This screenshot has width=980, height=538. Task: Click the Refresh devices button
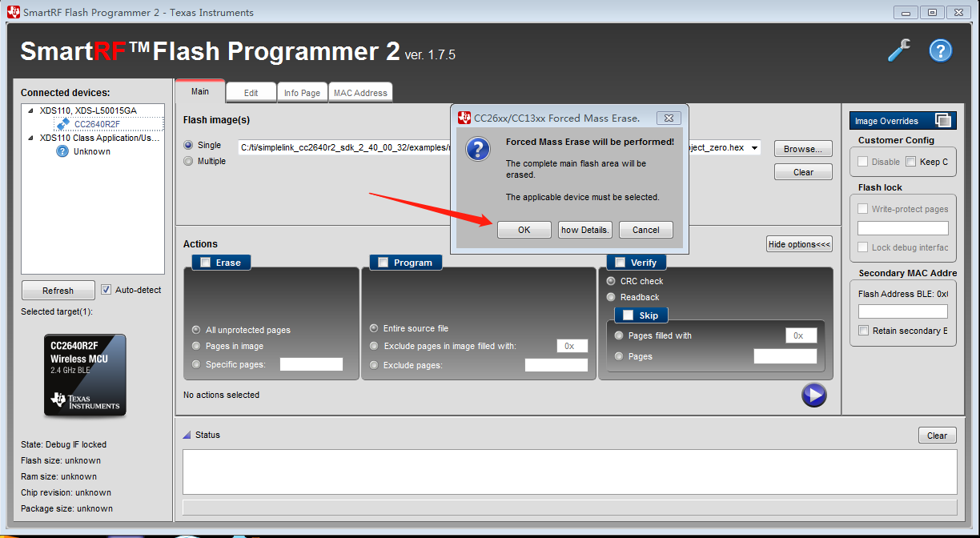point(58,291)
